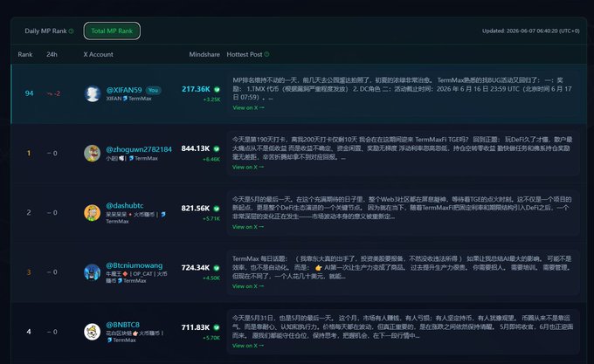Click the 844.13K mindshare value
The width and height of the screenshot is (594, 364).
pyautogui.click(x=196, y=148)
